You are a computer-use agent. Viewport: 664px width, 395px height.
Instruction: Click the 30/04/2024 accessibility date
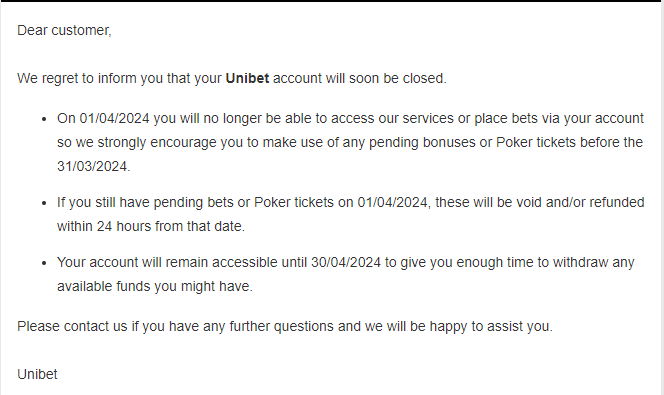click(346, 262)
